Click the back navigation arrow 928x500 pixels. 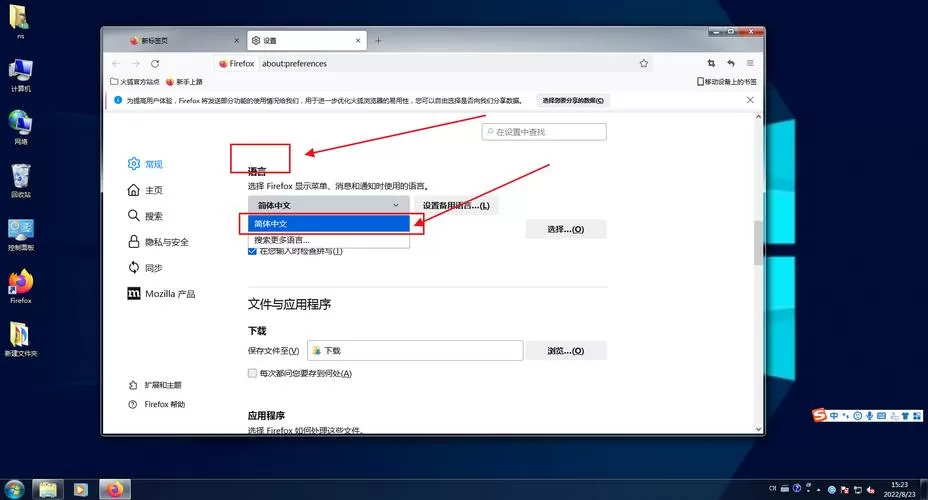[x=116, y=63]
